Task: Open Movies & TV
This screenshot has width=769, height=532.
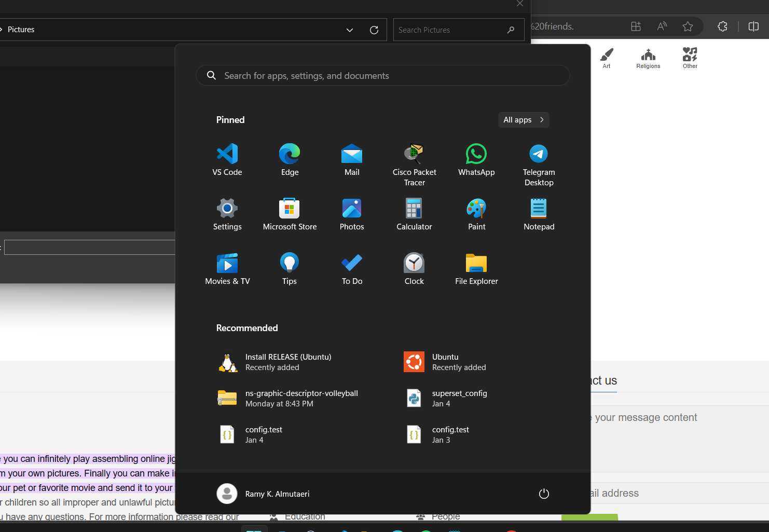Action: (227, 269)
